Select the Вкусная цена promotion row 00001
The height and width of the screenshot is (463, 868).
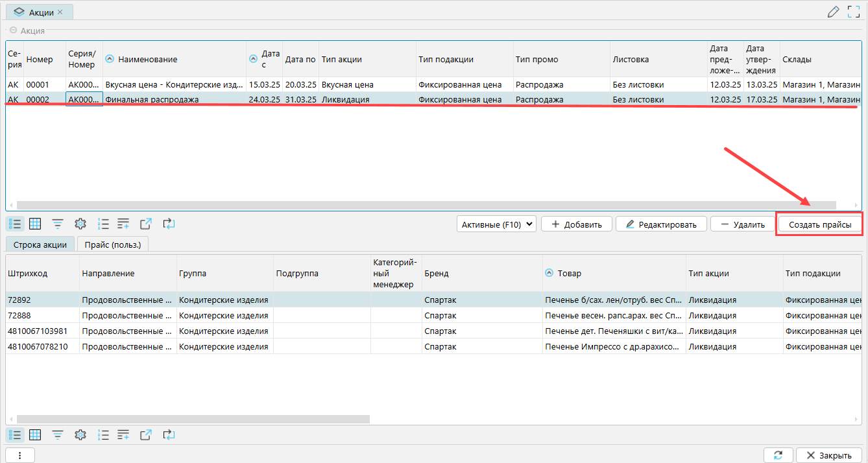(x=175, y=84)
